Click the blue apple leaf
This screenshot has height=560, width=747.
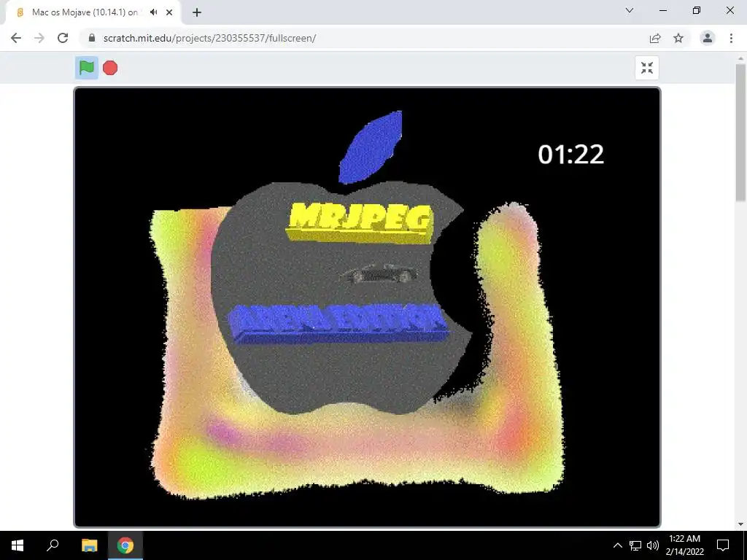point(371,147)
